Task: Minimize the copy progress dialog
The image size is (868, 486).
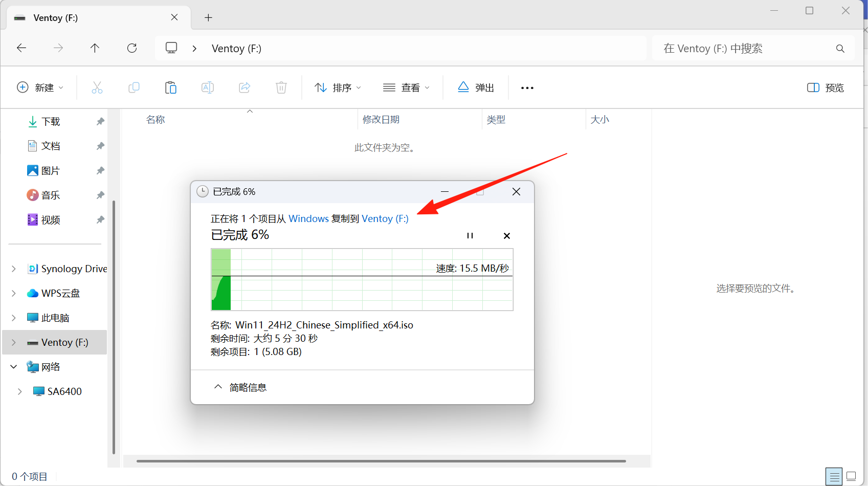Action: click(444, 192)
